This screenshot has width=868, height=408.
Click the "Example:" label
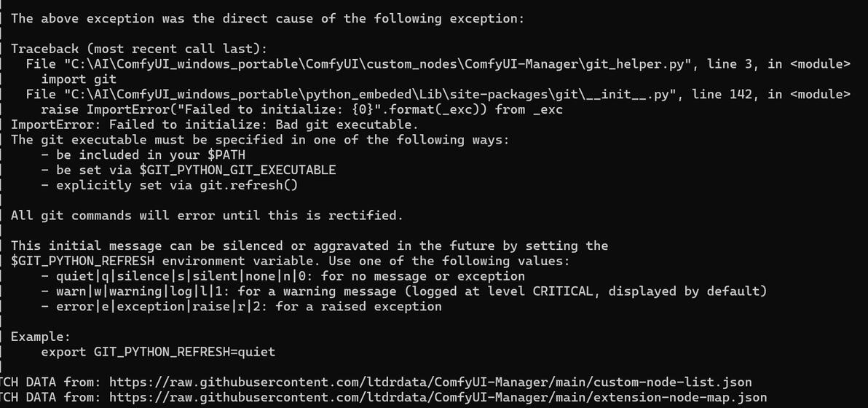point(41,337)
